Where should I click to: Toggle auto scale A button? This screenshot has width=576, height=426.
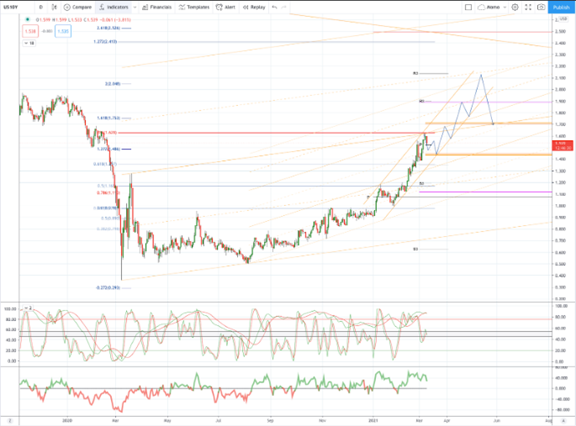click(x=564, y=421)
